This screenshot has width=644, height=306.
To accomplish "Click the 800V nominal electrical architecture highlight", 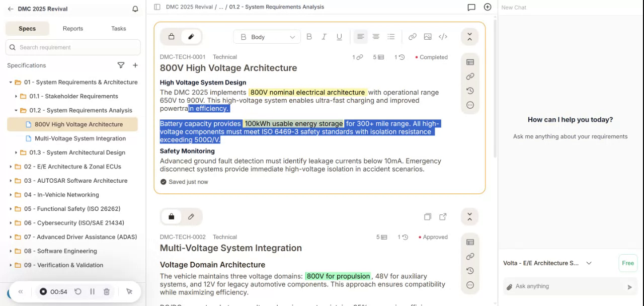I will (307, 93).
